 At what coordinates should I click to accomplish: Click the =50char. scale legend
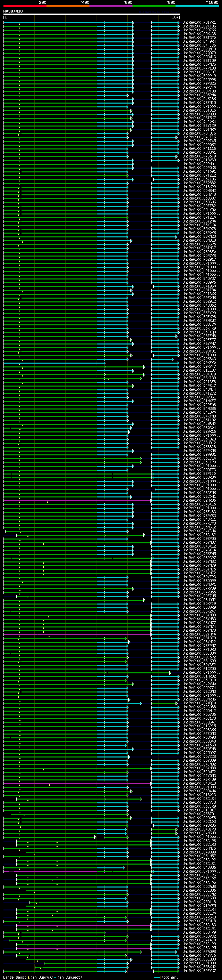(x=166, y=977)
